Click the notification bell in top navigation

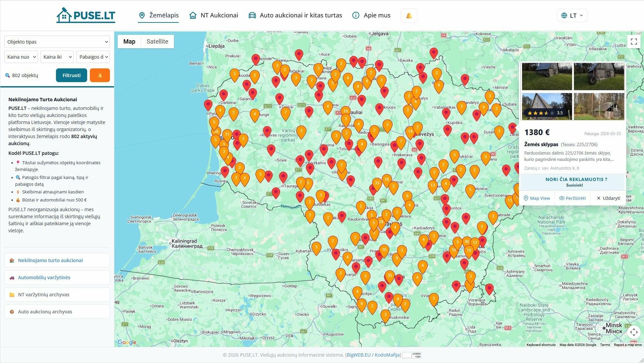(409, 16)
